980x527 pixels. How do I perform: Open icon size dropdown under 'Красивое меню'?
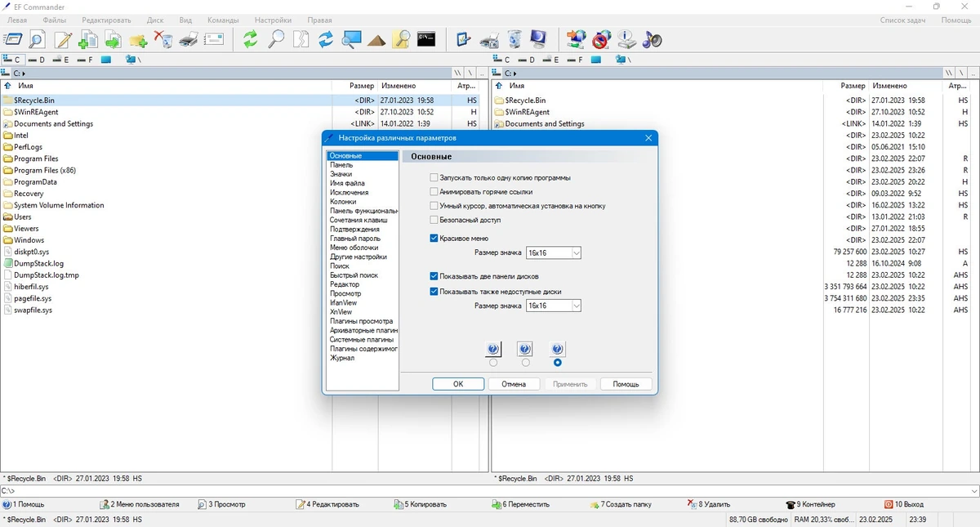(577, 253)
